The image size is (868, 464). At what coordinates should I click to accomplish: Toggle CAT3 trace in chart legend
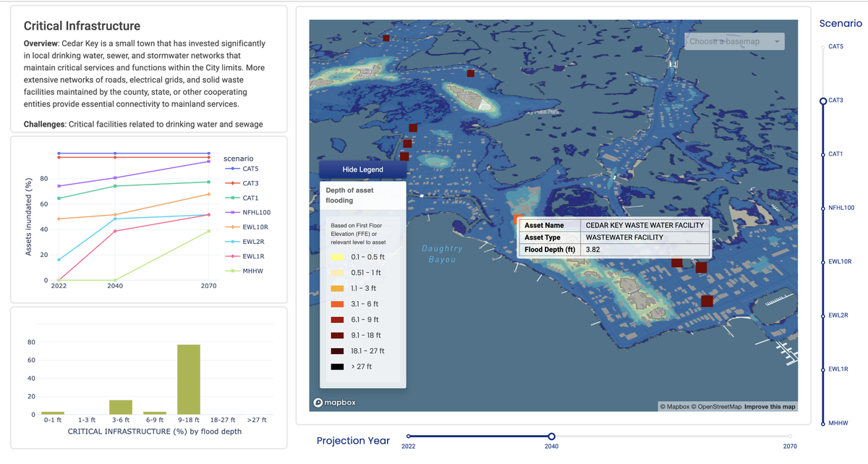(242, 183)
